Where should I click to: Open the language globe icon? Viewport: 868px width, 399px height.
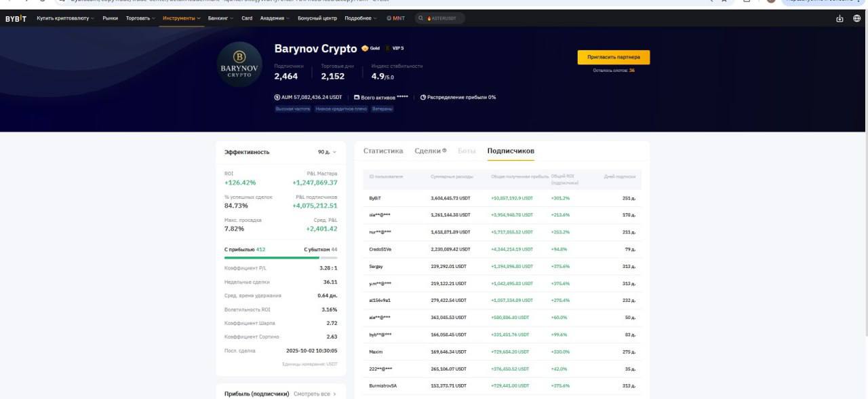click(857, 18)
